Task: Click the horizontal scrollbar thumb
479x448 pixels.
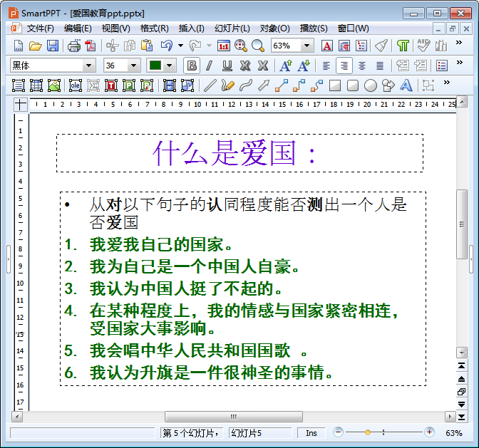Action: pos(234,417)
